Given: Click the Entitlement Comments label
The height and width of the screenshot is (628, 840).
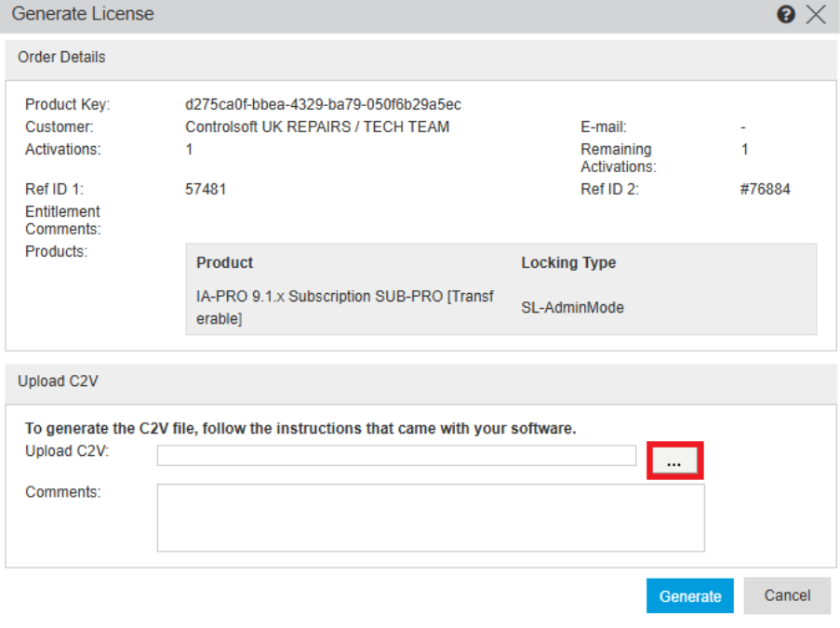Looking at the screenshot, I should coord(63,220).
